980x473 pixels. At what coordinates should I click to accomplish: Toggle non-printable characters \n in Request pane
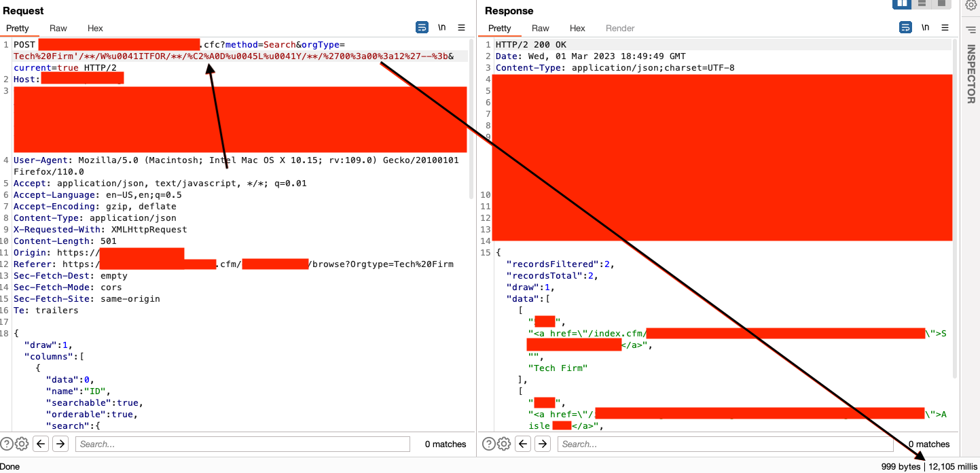click(x=441, y=28)
